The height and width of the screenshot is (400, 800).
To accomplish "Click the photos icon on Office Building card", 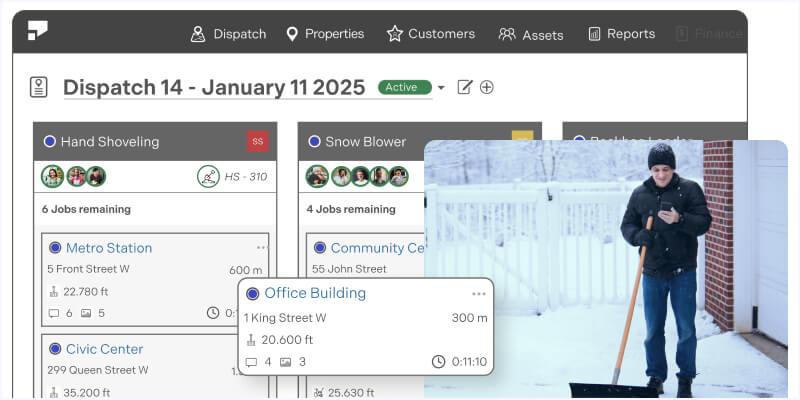I will [286, 362].
